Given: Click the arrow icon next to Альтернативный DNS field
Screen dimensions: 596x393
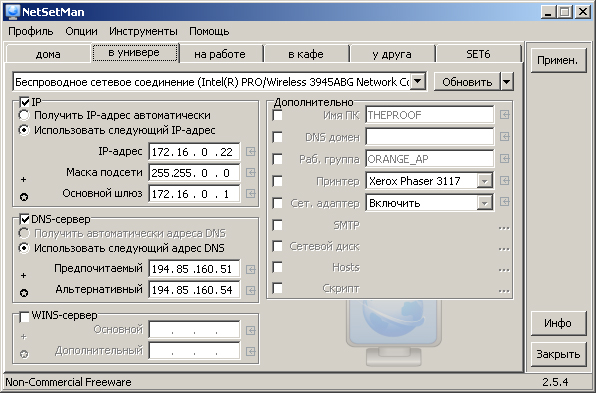Looking at the screenshot, I should 250,290.
